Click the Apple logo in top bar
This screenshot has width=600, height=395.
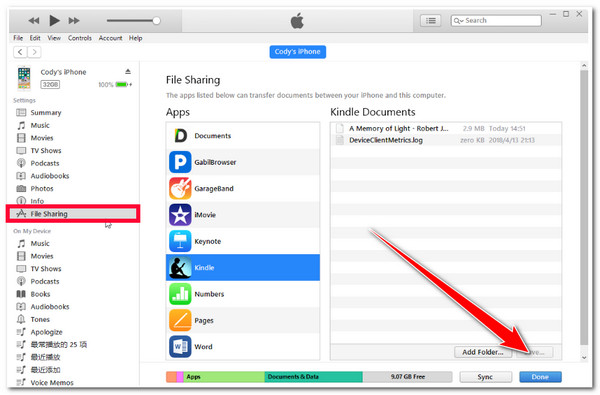point(297,20)
